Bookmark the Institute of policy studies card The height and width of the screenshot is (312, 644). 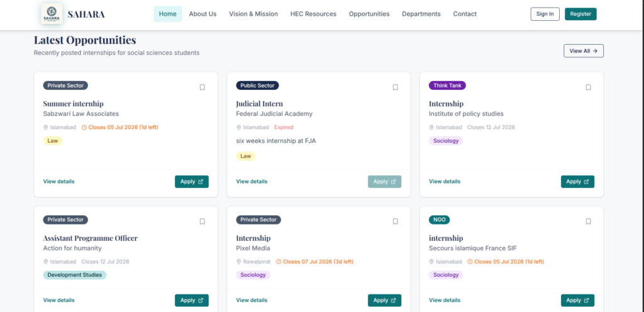coord(588,87)
